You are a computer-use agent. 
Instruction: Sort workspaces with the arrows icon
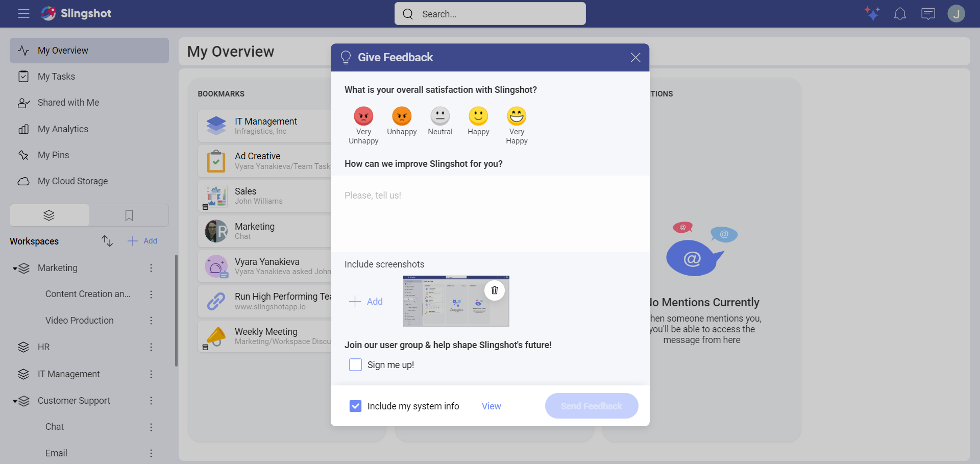pos(107,241)
